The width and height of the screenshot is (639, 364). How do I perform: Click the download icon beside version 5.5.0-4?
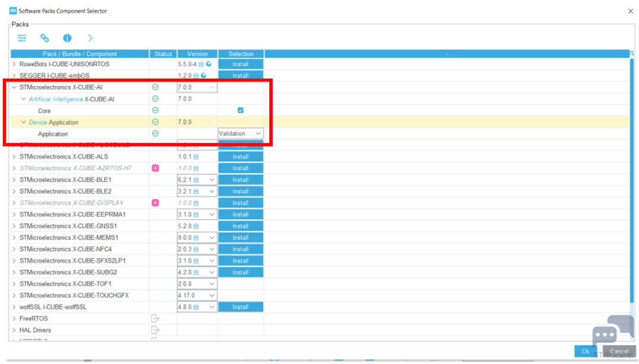pos(201,64)
